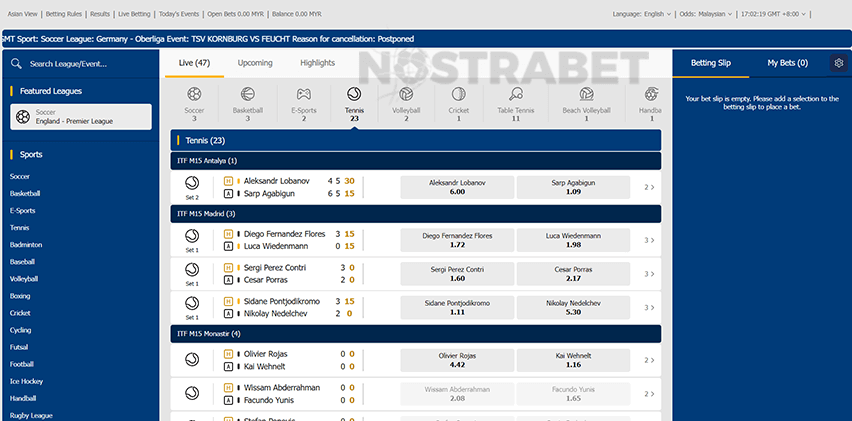Switch to the Highlights tab
The height and width of the screenshot is (421, 852).
coord(317,63)
